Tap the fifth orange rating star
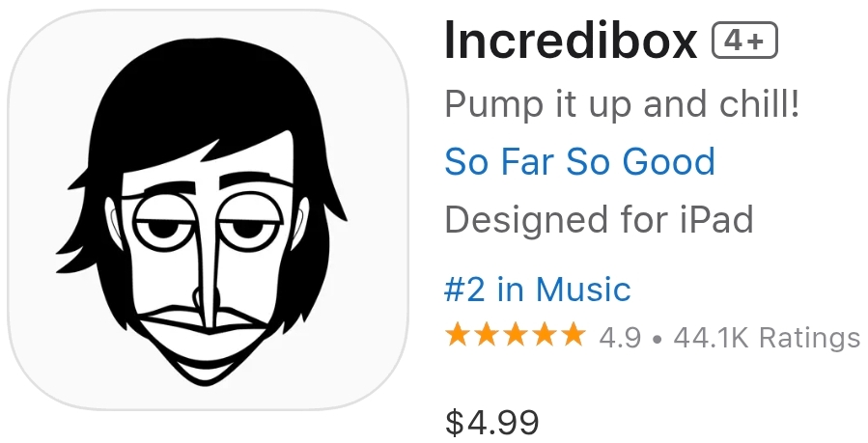Viewport: 868px width, 443px height. 574,336
